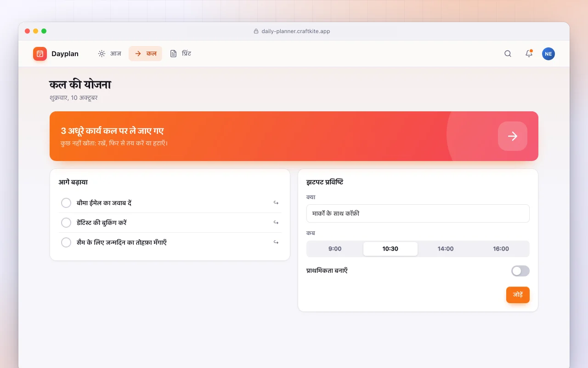Choose the 14:00 time slot

446,249
